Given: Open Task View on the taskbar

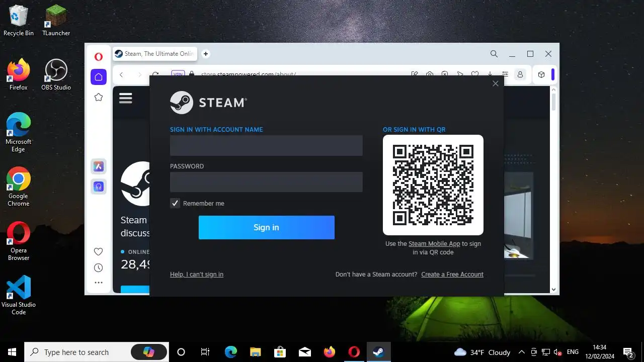Looking at the screenshot, I should (x=205, y=352).
